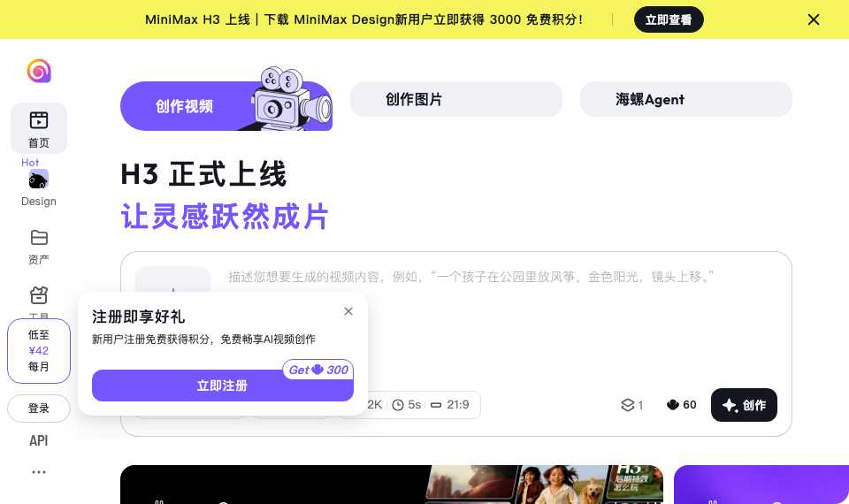Click the 60 credits cost icon
Viewport: 849px width, 504px height.
[681, 405]
